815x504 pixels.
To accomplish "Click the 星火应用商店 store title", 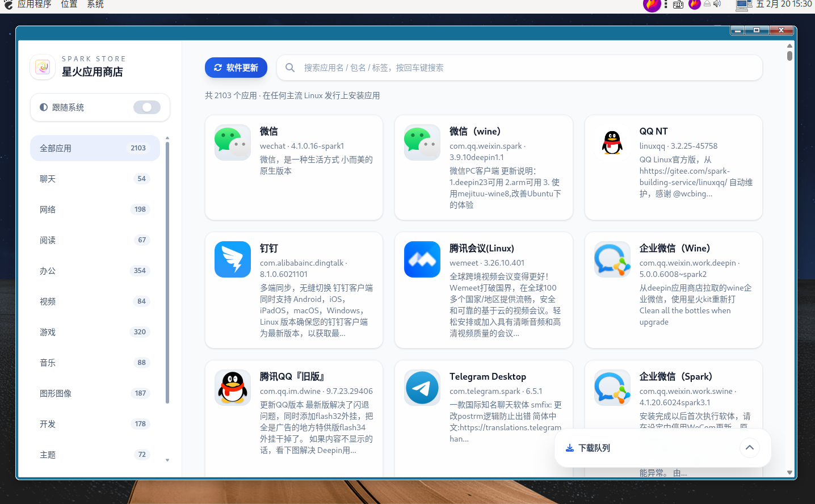I will pyautogui.click(x=93, y=72).
